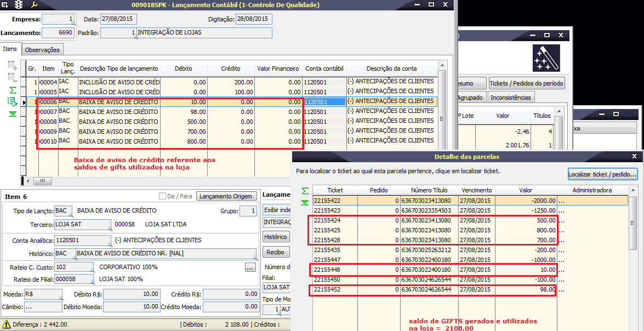644x331 pixels.
Task: Close the Detalhe das parcelas dialog
Action: click(635, 157)
